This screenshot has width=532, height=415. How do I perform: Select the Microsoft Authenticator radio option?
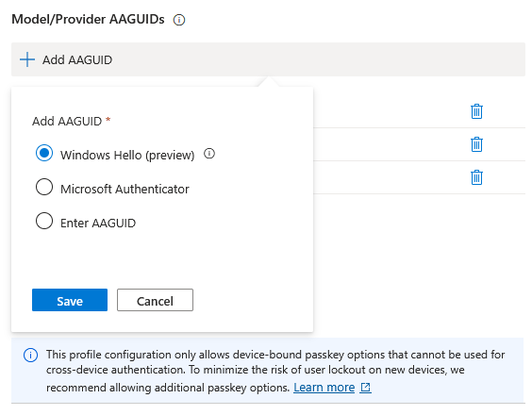pyautogui.click(x=44, y=187)
